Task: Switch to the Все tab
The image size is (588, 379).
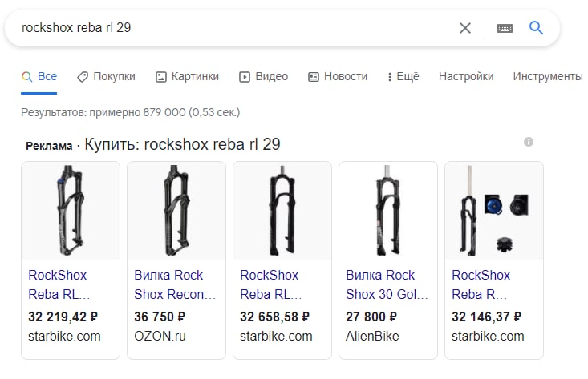Action: click(x=39, y=77)
